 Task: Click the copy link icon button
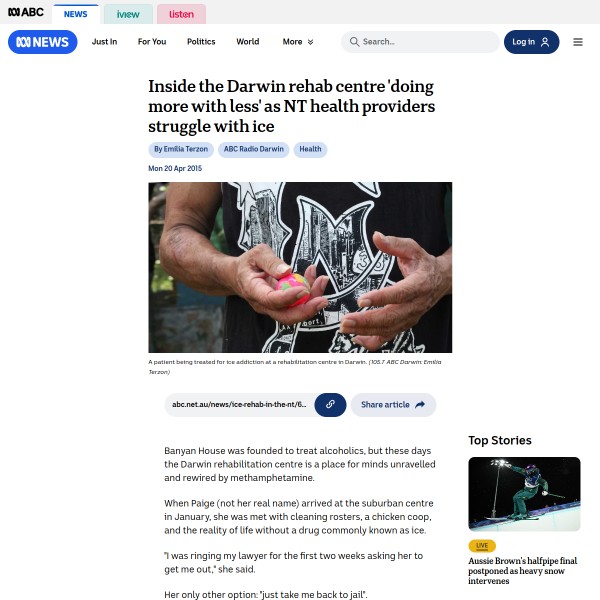(330, 404)
